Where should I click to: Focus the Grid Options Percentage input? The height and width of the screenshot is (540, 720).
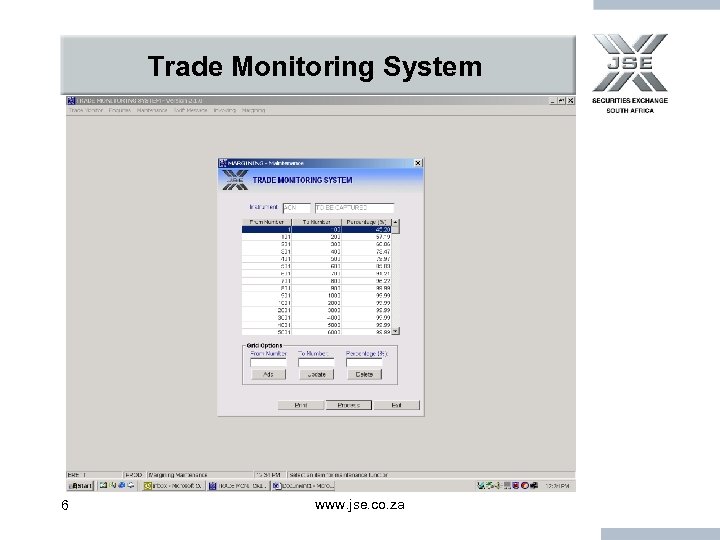364,363
